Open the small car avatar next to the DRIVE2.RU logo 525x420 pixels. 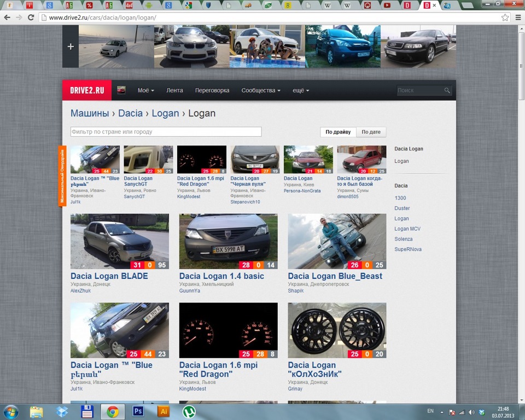tap(121, 90)
